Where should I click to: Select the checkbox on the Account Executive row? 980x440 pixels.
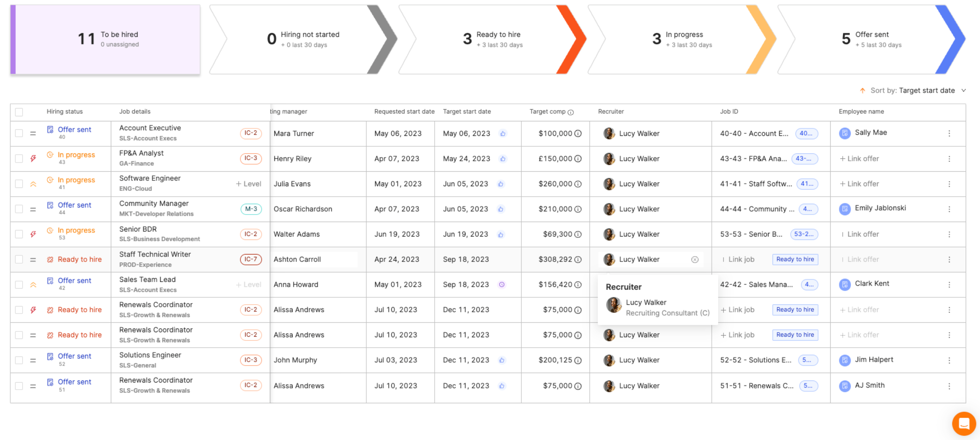click(19, 133)
